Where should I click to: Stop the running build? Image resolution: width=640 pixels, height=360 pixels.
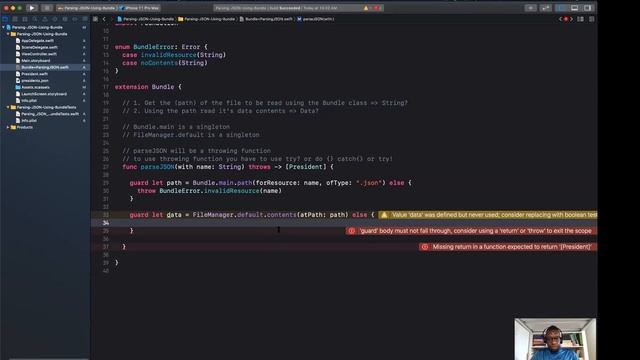47,8
